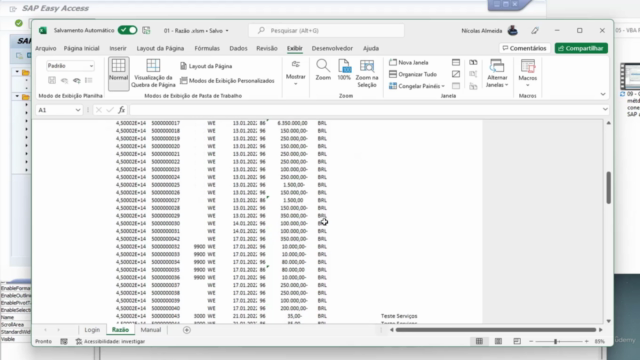Click the synchronous scrolling icon

(x=473, y=74)
